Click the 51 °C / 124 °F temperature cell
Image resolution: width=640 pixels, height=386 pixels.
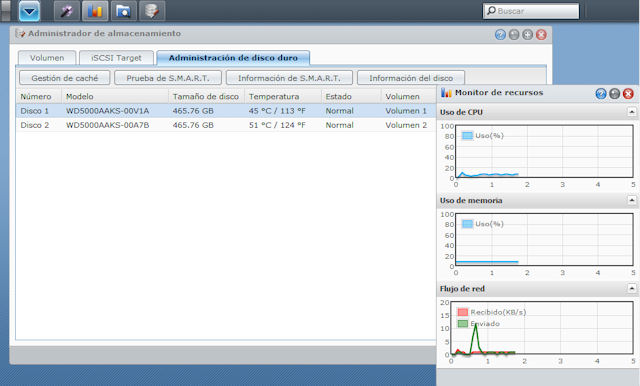(277, 125)
